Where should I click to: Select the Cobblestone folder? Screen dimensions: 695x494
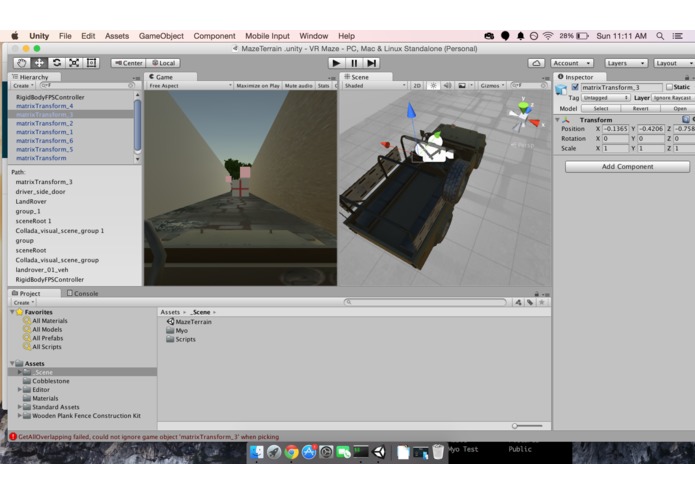[x=51, y=381]
